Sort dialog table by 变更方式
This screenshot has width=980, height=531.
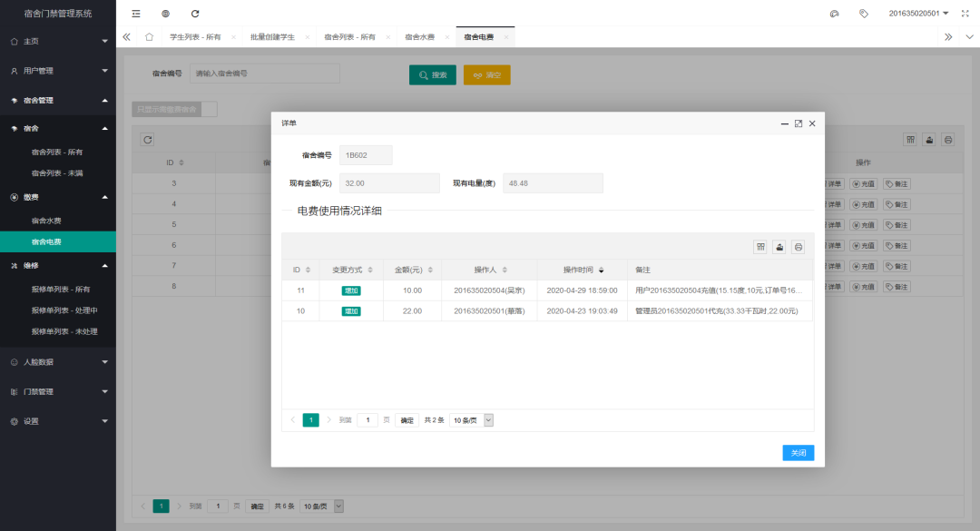click(370, 270)
